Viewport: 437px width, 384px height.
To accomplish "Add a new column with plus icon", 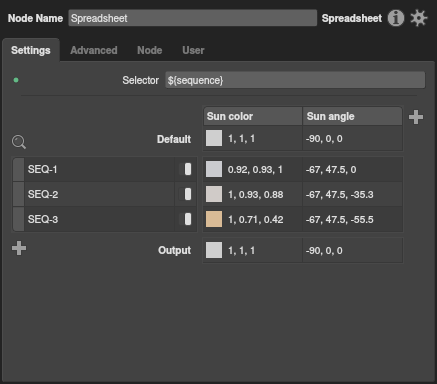I will tap(416, 117).
